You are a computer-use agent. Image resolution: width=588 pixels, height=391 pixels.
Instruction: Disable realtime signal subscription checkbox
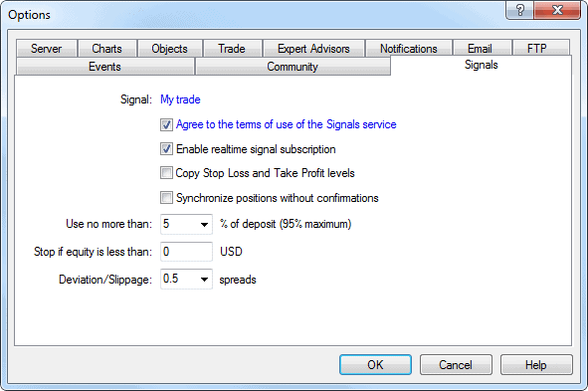(166, 149)
